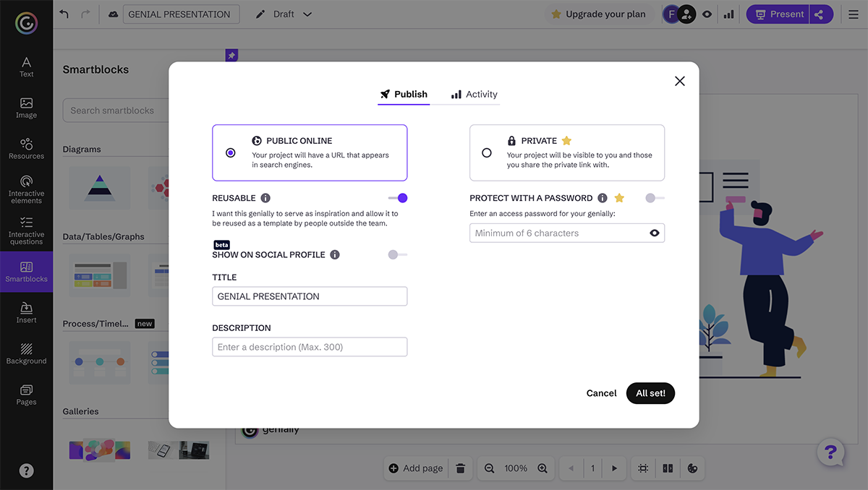Open the Insert panel
Image resolution: width=868 pixels, height=490 pixels.
pyautogui.click(x=26, y=313)
